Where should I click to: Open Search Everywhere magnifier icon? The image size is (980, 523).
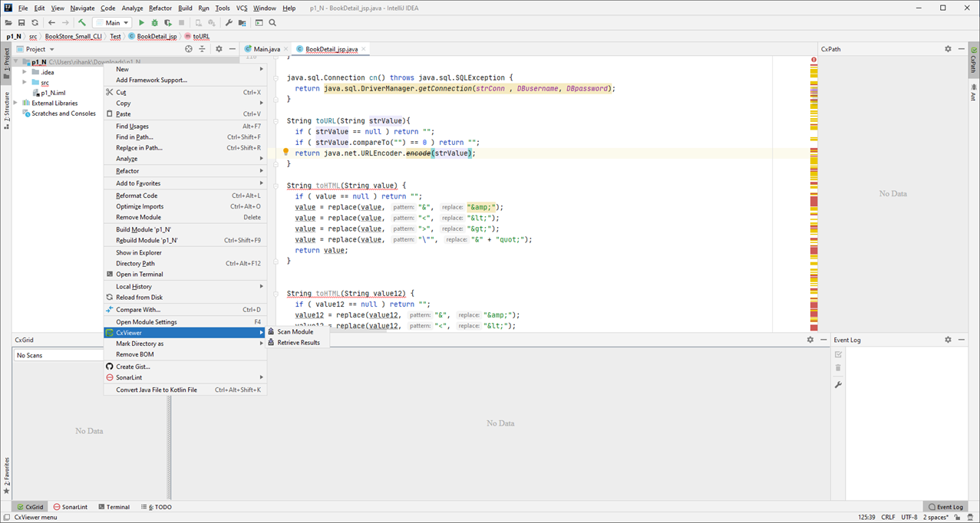[x=272, y=23]
